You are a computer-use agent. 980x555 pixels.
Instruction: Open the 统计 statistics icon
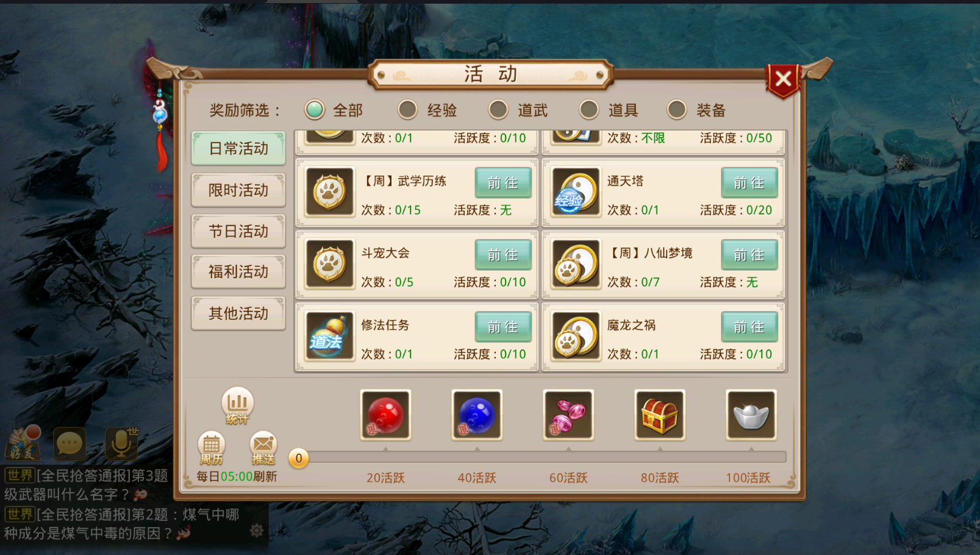click(237, 406)
